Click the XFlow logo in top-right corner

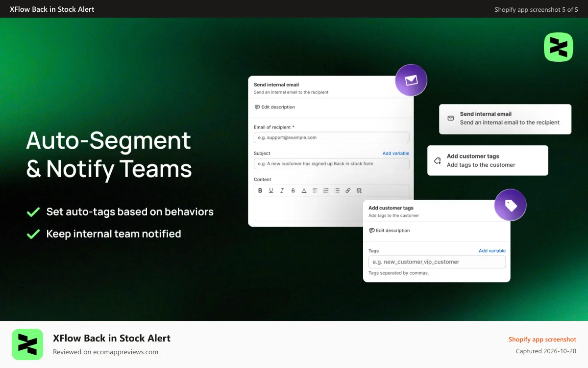[559, 47]
